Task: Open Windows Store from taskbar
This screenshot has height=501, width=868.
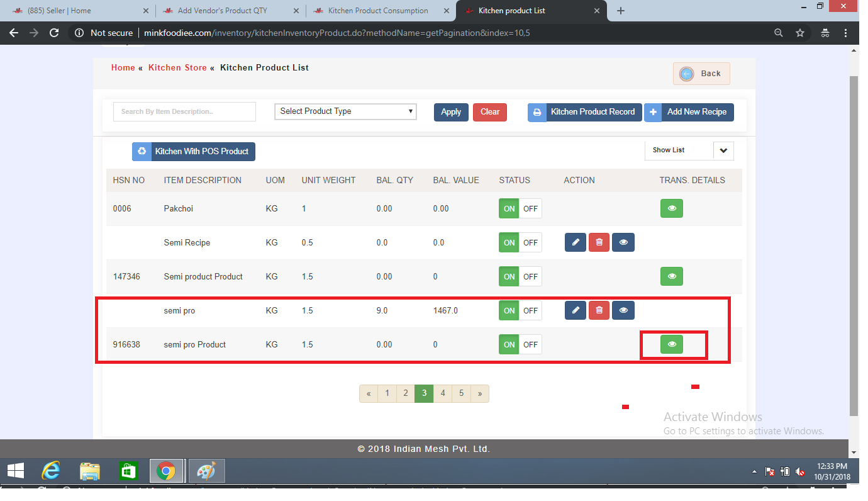Action: [x=128, y=471]
